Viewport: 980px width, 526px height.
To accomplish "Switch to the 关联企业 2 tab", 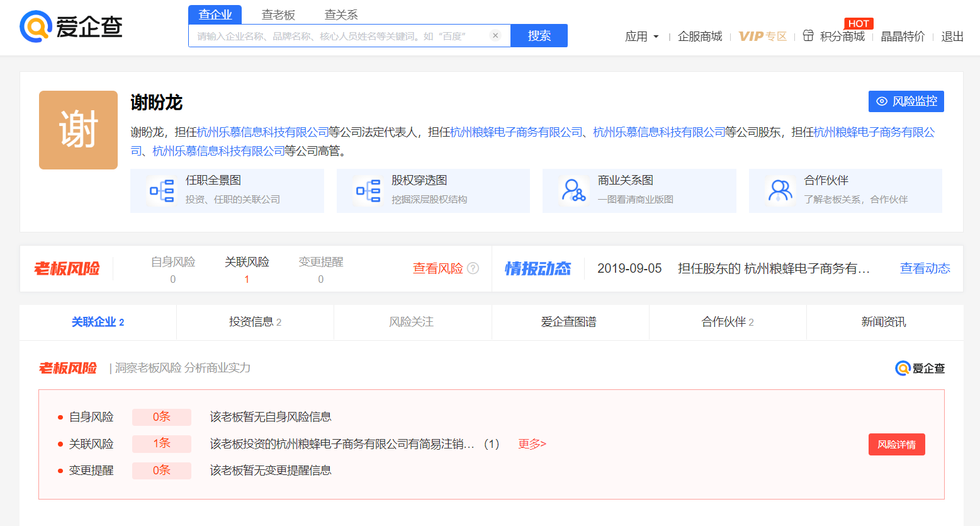I will tap(98, 322).
